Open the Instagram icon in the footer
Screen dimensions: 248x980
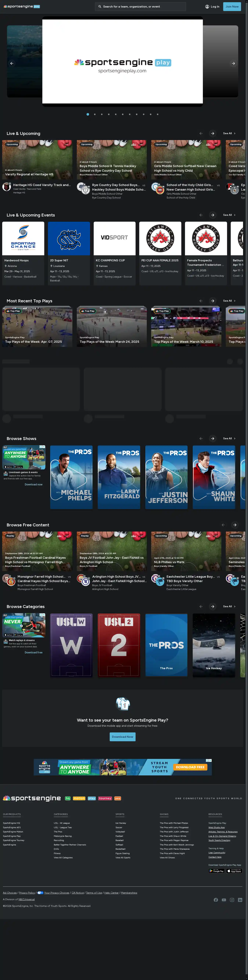pyautogui.click(x=232, y=900)
